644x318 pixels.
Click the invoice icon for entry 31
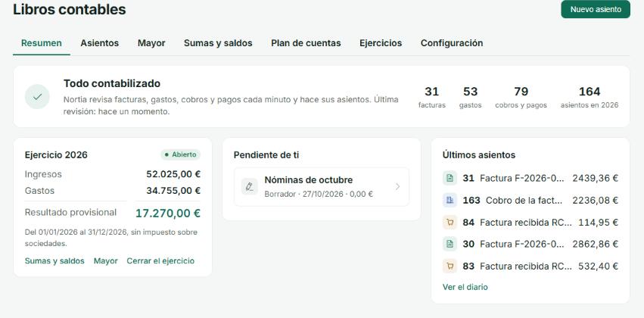(450, 179)
